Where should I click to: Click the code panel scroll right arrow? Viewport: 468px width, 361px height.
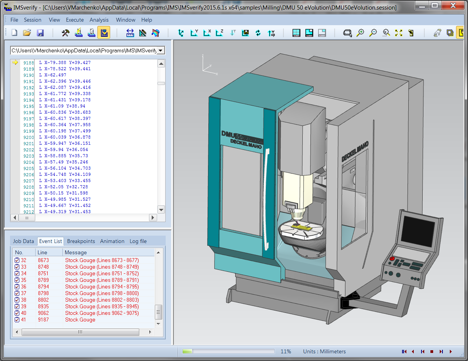pos(153,218)
